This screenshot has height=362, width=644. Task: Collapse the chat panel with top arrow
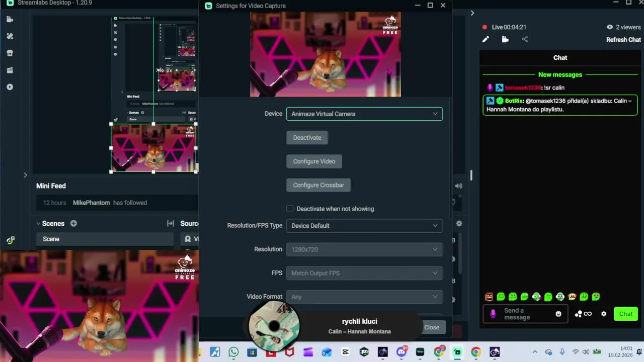click(472, 13)
